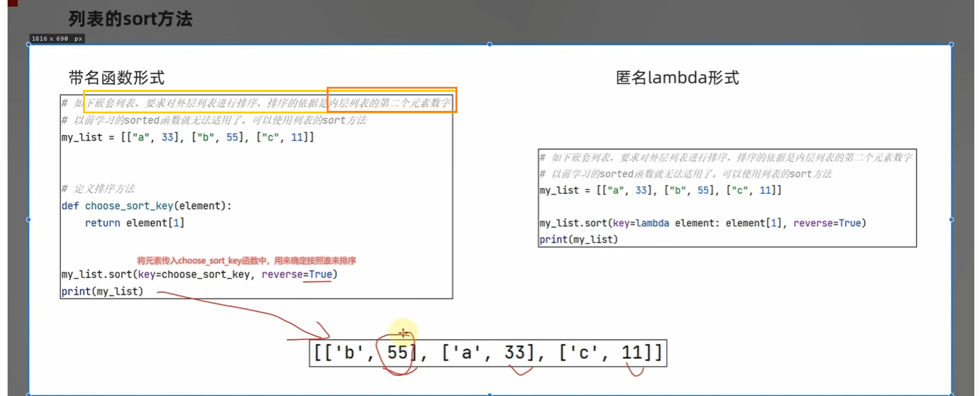Click the sorted函数 comment line in the left code box
Screen dimensions: 980x396
pyautogui.click(x=214, y=120)
